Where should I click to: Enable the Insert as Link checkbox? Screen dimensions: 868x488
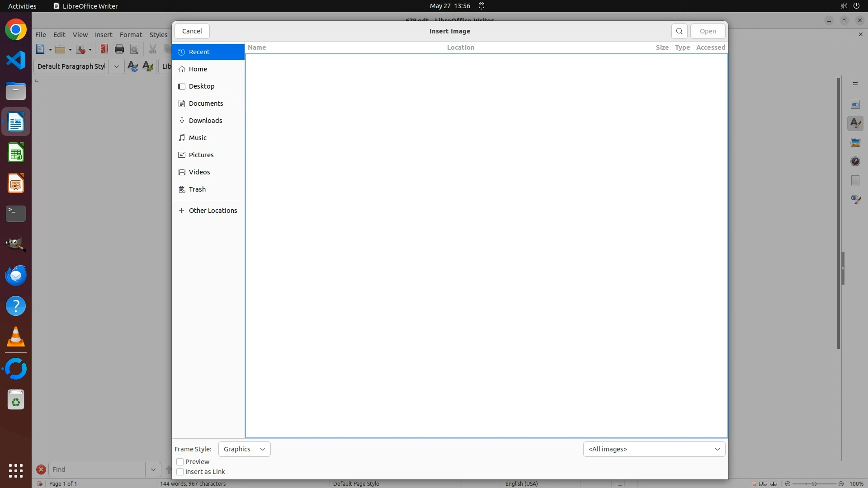click(x=180, y=472)
